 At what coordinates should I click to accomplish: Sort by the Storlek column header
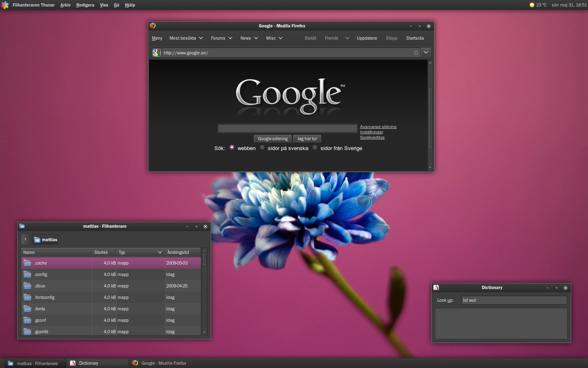click(x=104, y=252)
